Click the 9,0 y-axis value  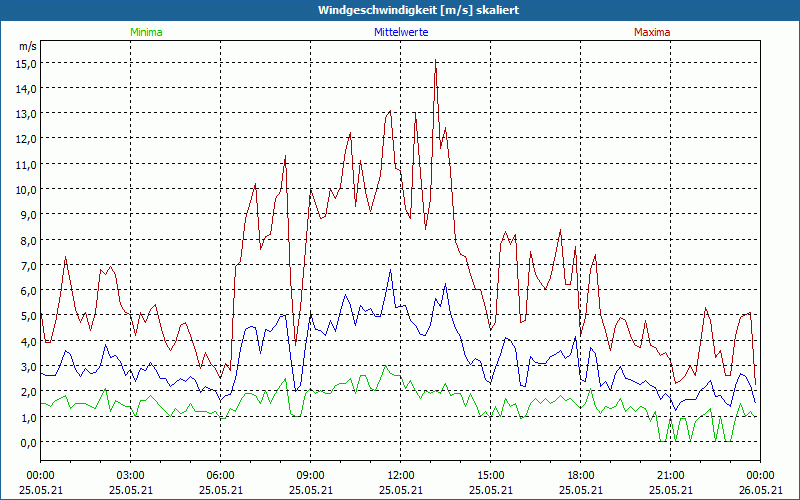pos(29,215)
